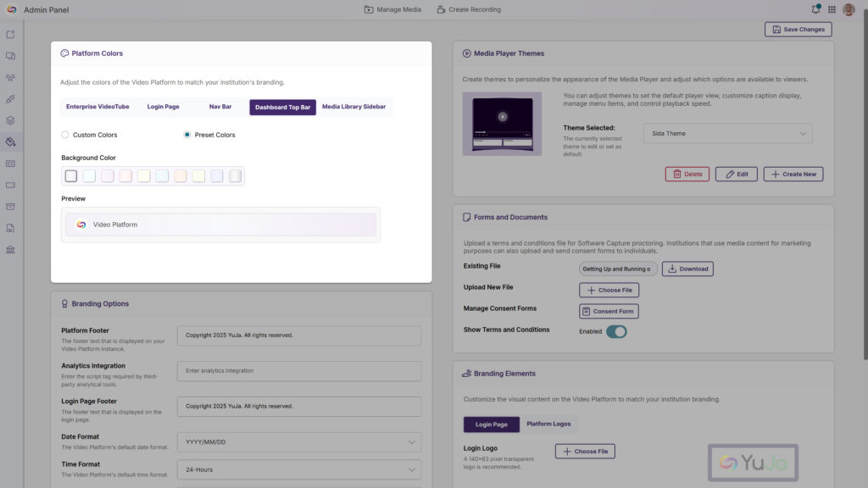Click the user profile avatar
This screenshot has height=488, width=868.
(x=849, y=9)
